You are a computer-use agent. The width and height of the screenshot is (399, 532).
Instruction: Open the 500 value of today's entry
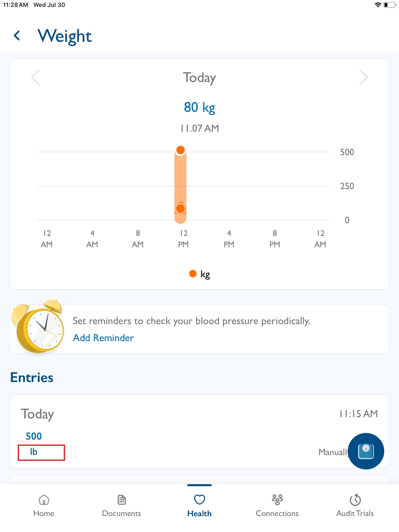pyautogui.click(x=34, y=436)
